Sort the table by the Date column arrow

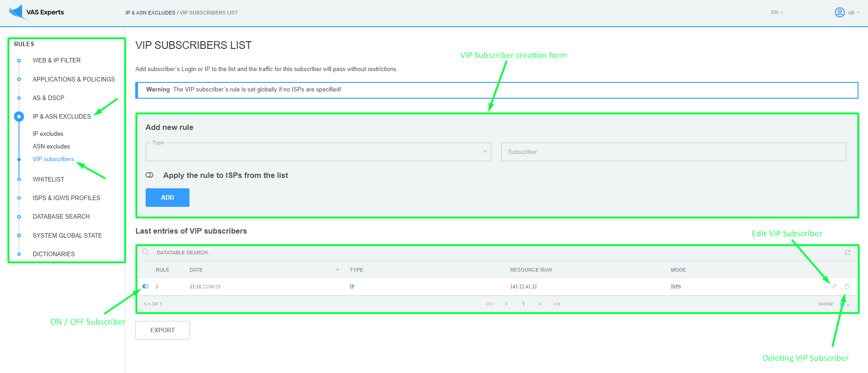pyautogui.click(x=337, y=270)
